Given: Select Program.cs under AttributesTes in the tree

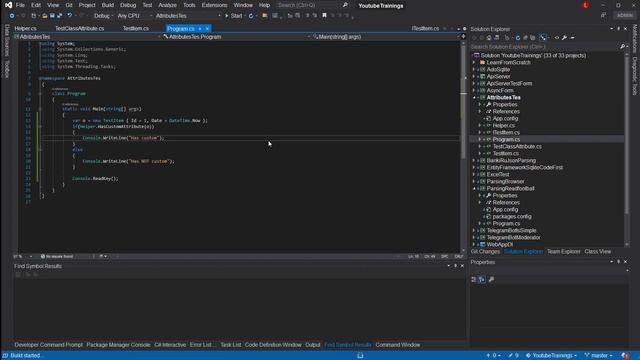Looking at the screenshot, I should click(506, 140).
